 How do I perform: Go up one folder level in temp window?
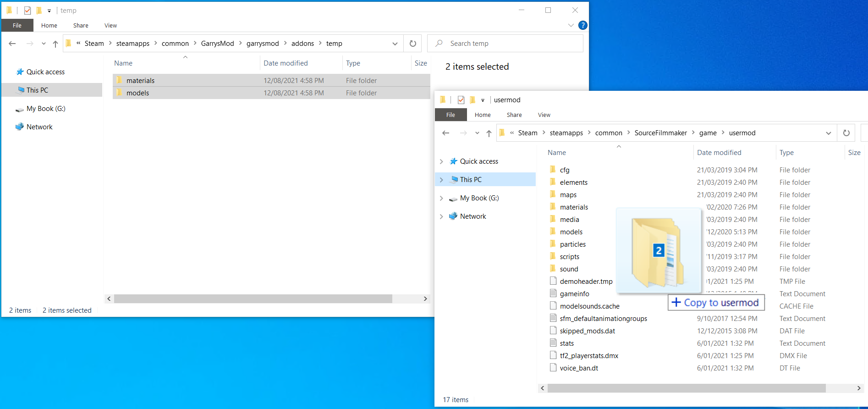pyautogui.click(x=55, y=44)
